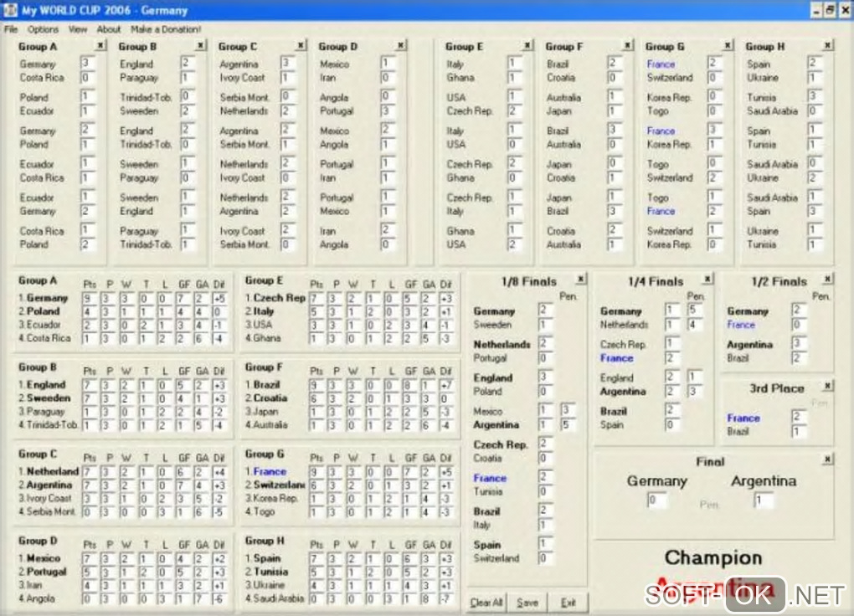The image size is (854, 616).
Task: Click the Champion heading
Action: pos(713,557)
